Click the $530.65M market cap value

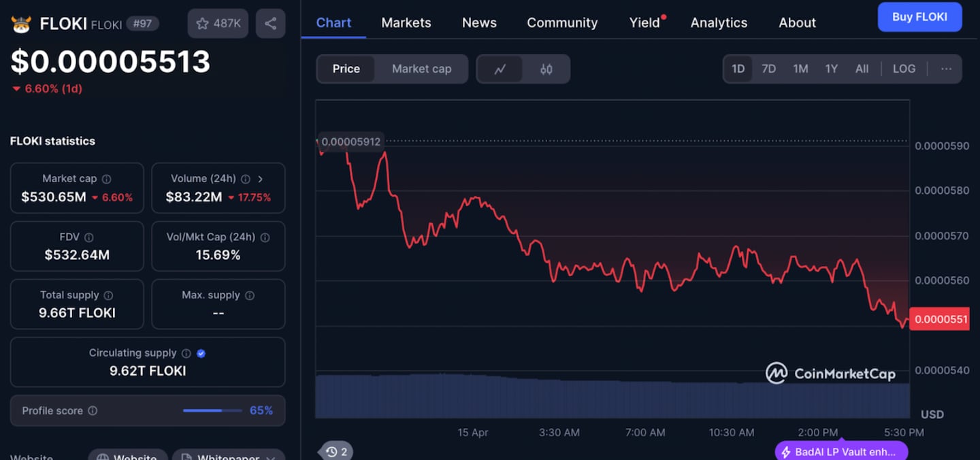point(54,197)
